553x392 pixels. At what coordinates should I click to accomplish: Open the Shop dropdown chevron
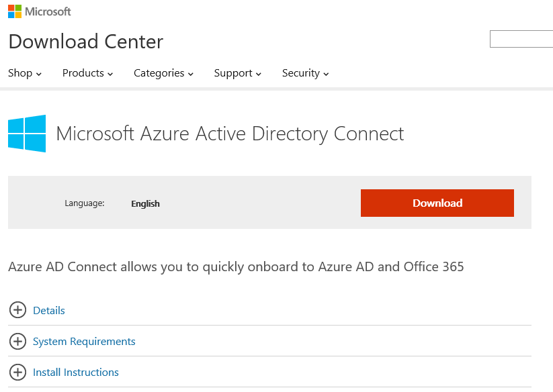(38, 74)
